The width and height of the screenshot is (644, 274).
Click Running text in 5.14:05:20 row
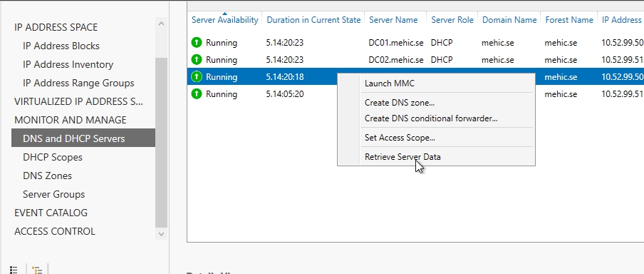tap(222, 94)
